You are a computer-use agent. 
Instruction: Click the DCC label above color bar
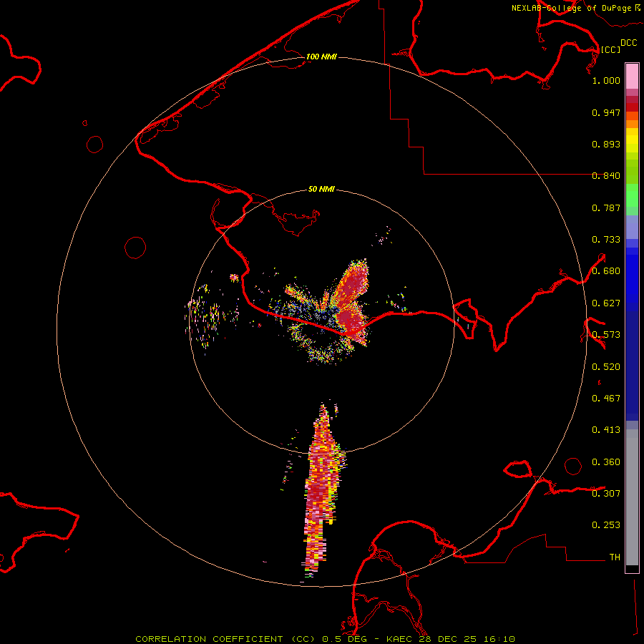tap(628, 43)
